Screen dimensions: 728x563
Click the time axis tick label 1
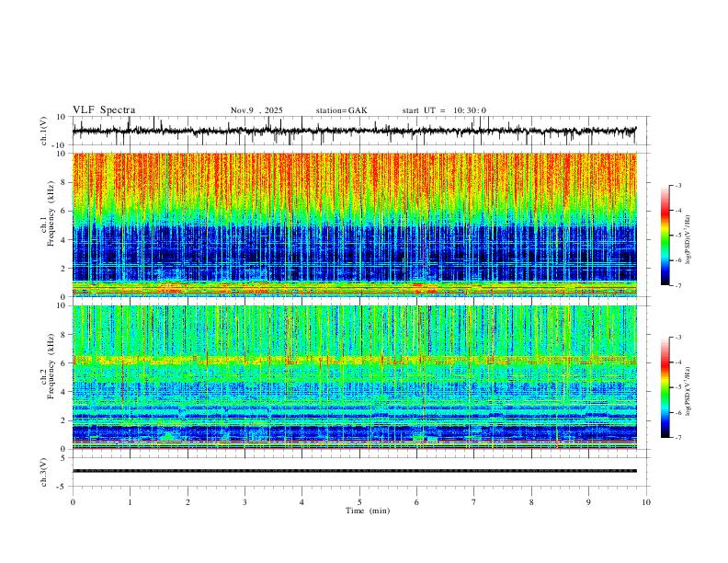click(130, 502)
